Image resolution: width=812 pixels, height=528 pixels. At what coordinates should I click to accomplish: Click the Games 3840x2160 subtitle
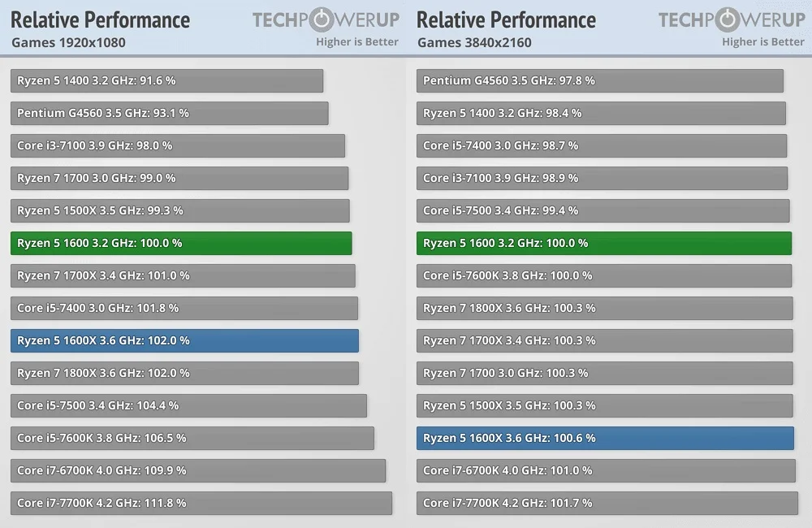pyautogui.click(x=474, y=42)
